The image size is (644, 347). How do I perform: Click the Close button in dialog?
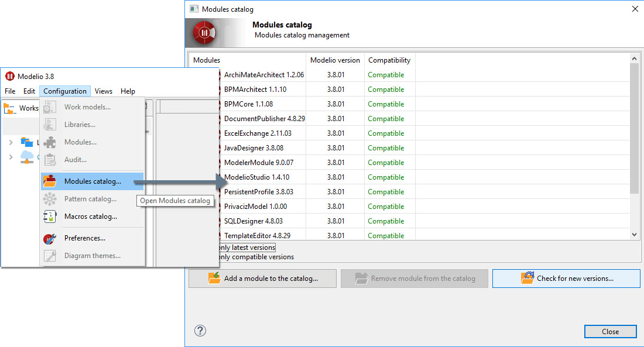pyautogui.click(x=610, y=331)
